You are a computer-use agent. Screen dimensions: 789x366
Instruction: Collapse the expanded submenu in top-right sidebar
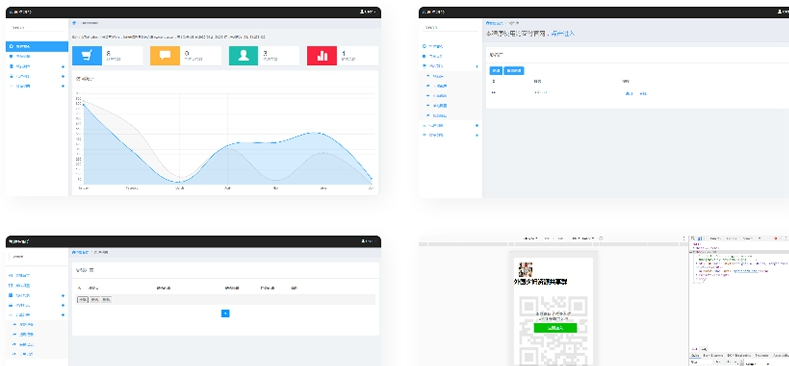pos(450,66)
